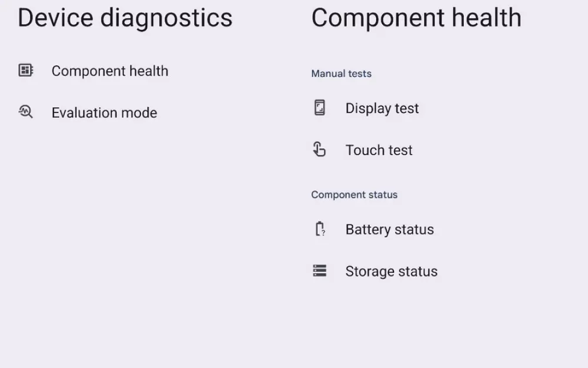Run the manual touchscreen check
The height and width of the screenshot is (368, 588).
(379, 150)
